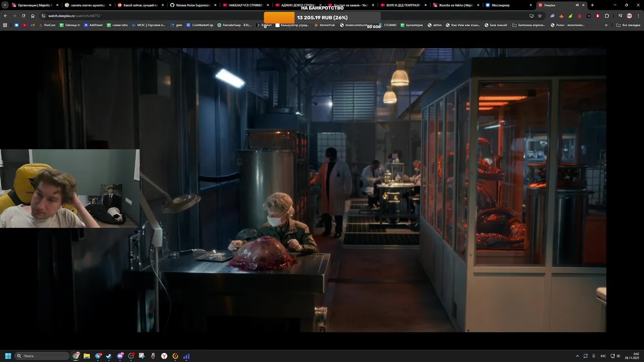Screen dimensions: 644x362
Task: Open the browser extensions puzzle menu
Action: (607, 16)
